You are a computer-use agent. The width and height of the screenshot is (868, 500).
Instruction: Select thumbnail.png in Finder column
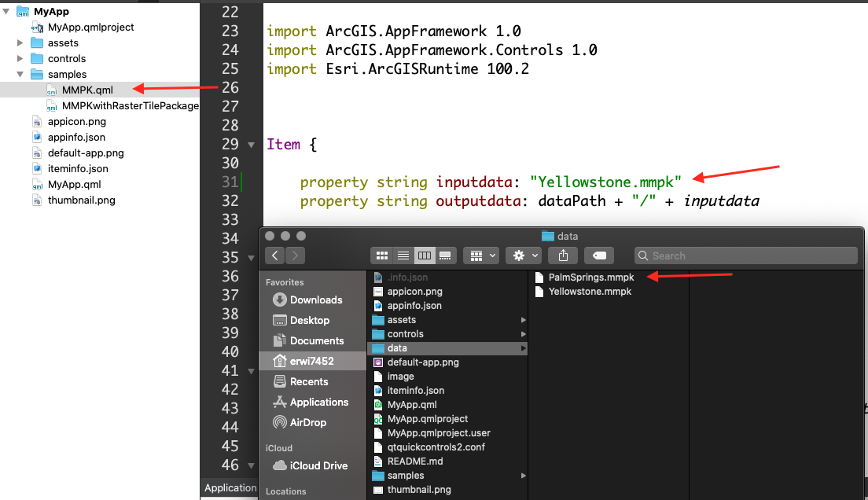(x=413, y=490)
